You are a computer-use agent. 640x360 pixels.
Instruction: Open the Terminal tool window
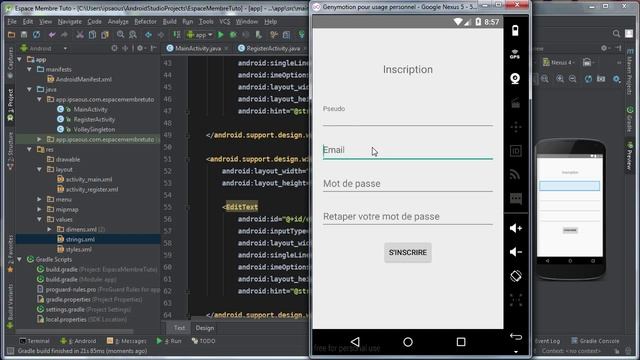(35, 341)
